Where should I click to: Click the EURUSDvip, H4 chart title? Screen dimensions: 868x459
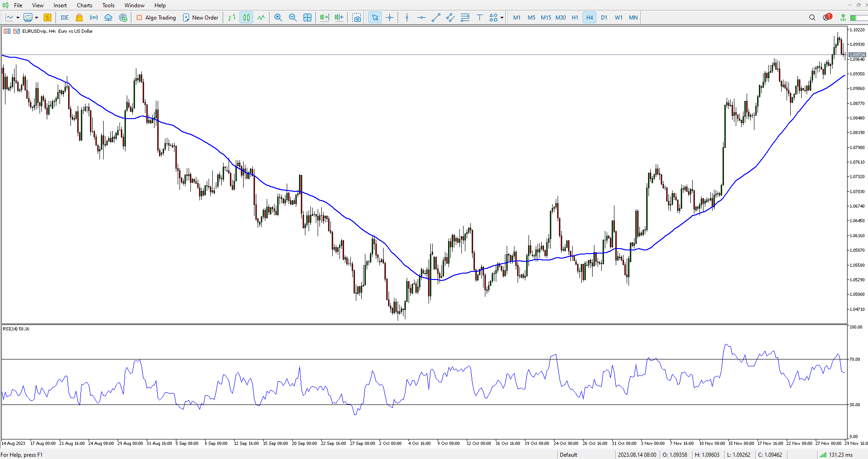(x=58, y=31)
